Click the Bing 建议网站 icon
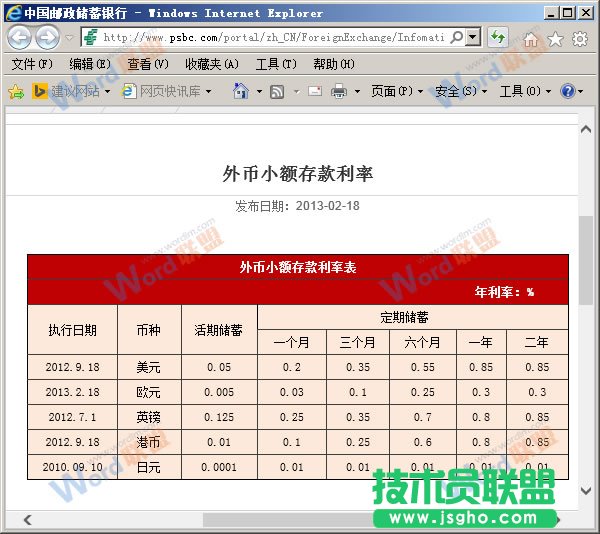This screenshot has height=534, width=600. tap(40, 91)
